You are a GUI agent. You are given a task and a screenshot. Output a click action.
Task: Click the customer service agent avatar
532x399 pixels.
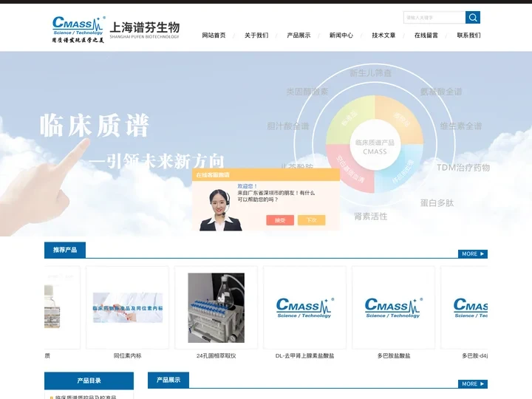click(x=217, y=210)
